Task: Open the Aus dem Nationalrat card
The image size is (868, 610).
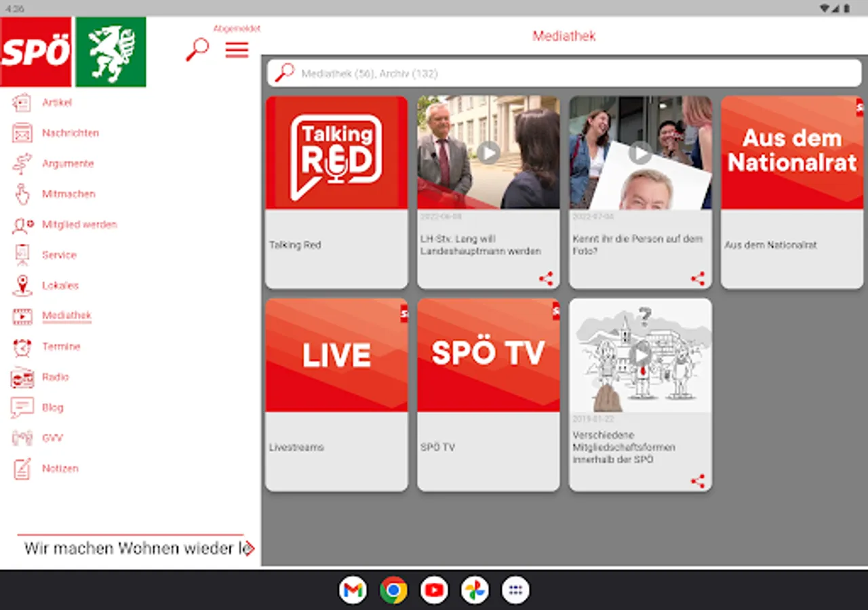Action: pos(792,192)
